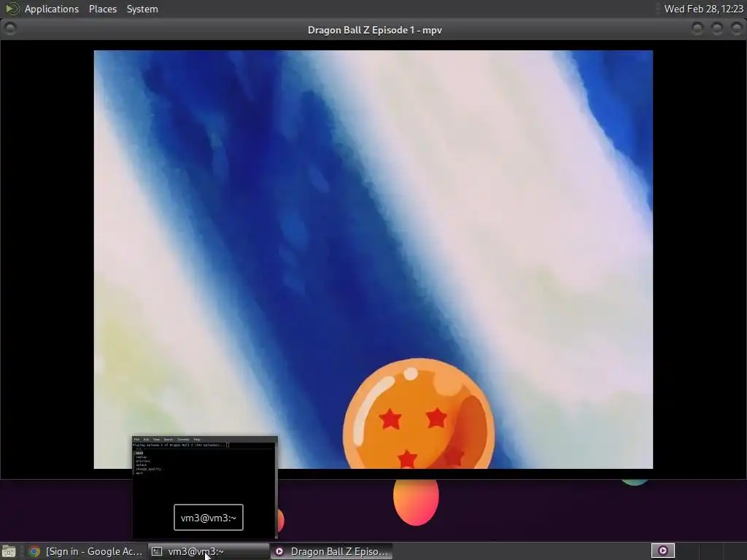Click the terminal window thumbnail preview
The width and height of the screenshot is (747, 560).
205,487
